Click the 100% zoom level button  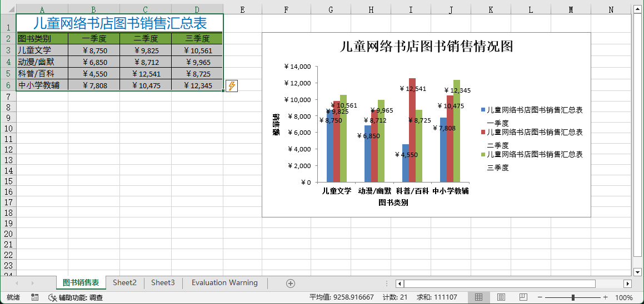[624, 297]
